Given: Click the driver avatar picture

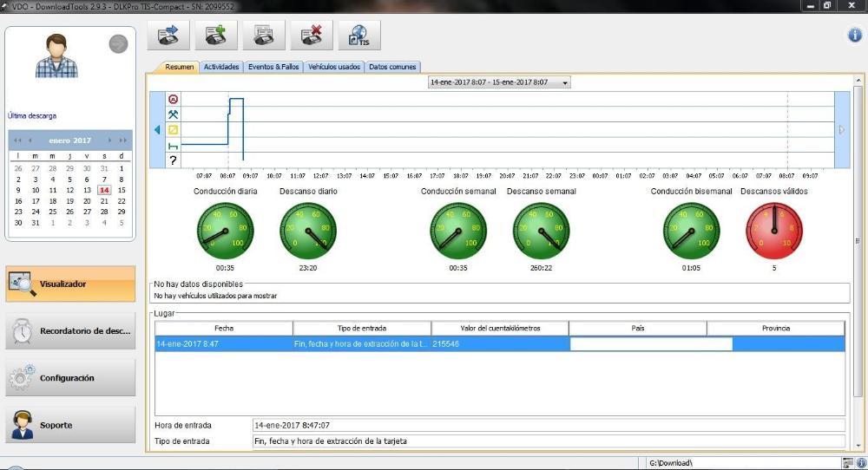Looking at the screenshot, I should click(56, 55).
